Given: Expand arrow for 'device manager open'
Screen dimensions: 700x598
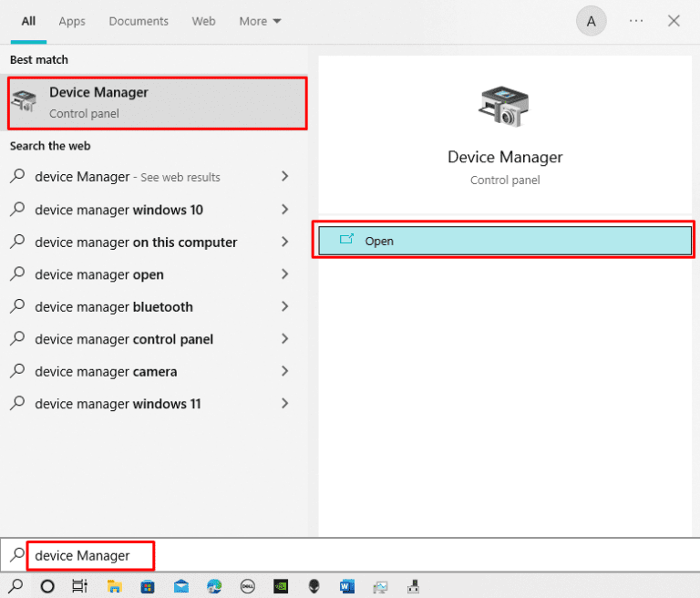Looking at the screenshot, I should [284, 273].
